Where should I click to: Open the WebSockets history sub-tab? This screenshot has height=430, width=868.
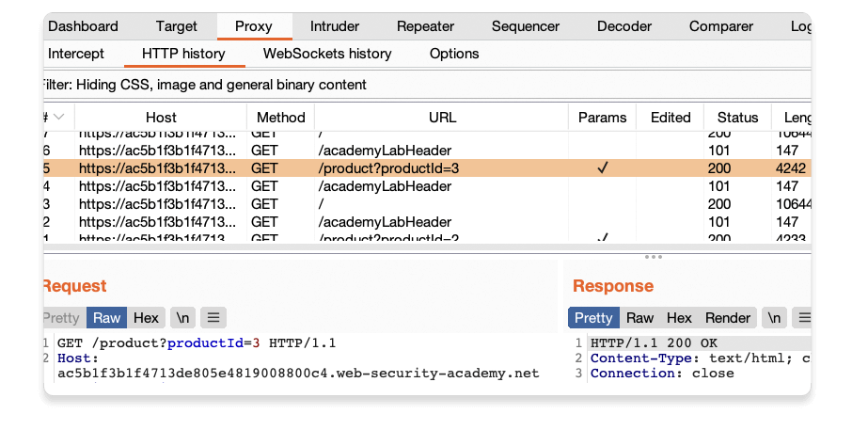[327, 54]
